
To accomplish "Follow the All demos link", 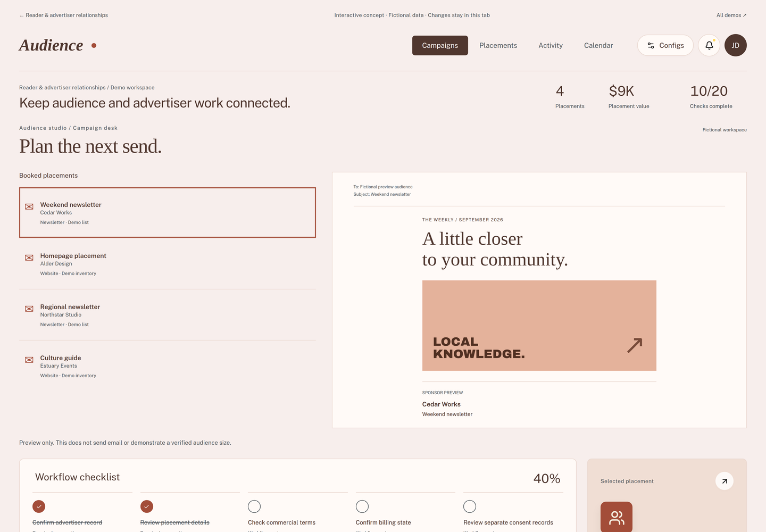I will (x=731, y=15).
